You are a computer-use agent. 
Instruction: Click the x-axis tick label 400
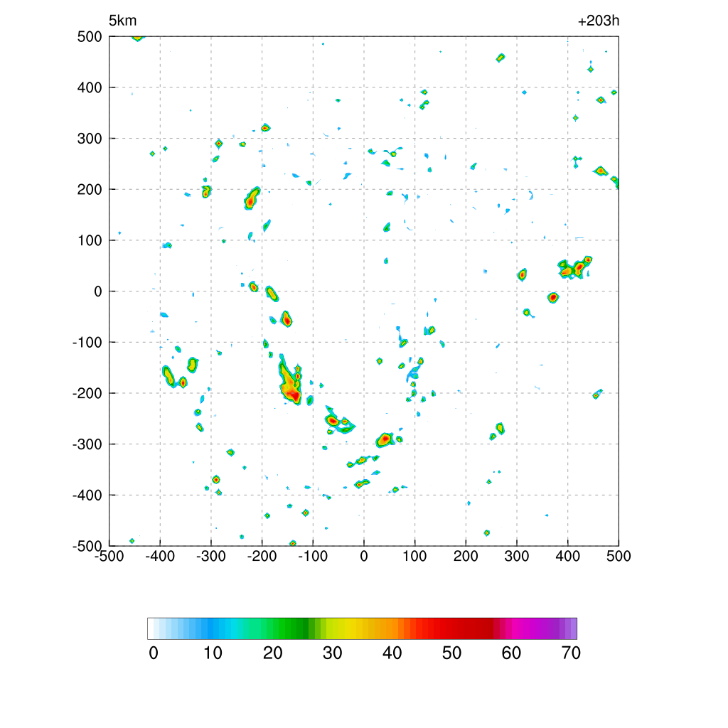point(568,556)
